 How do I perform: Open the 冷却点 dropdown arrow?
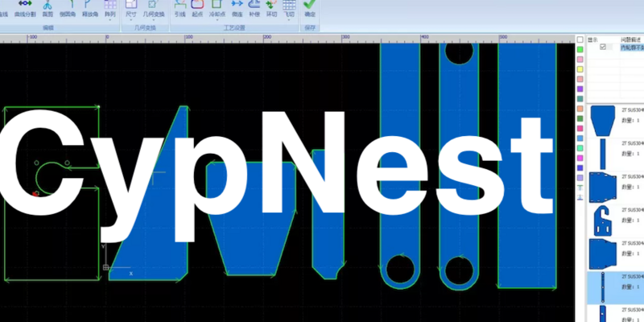pyautogui.click(x=217, y=19)
